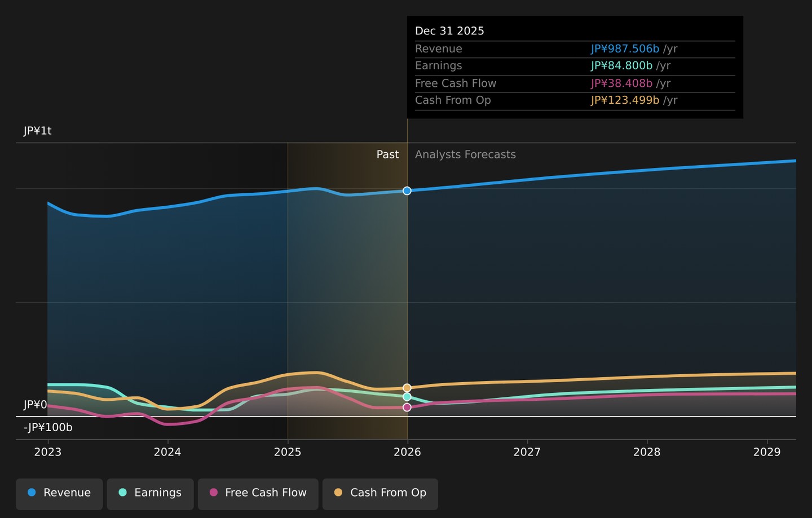Toggle the Cash From Op legend series
This screenshot has width=812, height=518.
[x=380, y=494]
